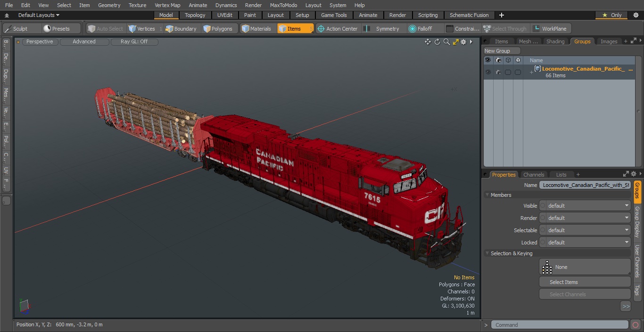Viewport: 644px width, 332px height.
Task: Select the Sculpt tool button
Action: [21, 29]
